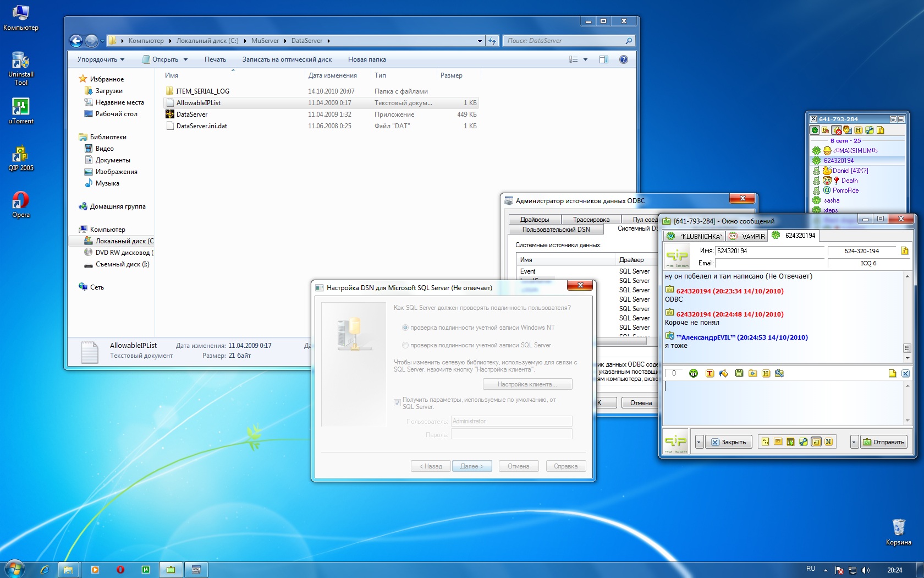Click the green clover status icon in the QIP contact list

pyautogui.click(x=815, y=130)
